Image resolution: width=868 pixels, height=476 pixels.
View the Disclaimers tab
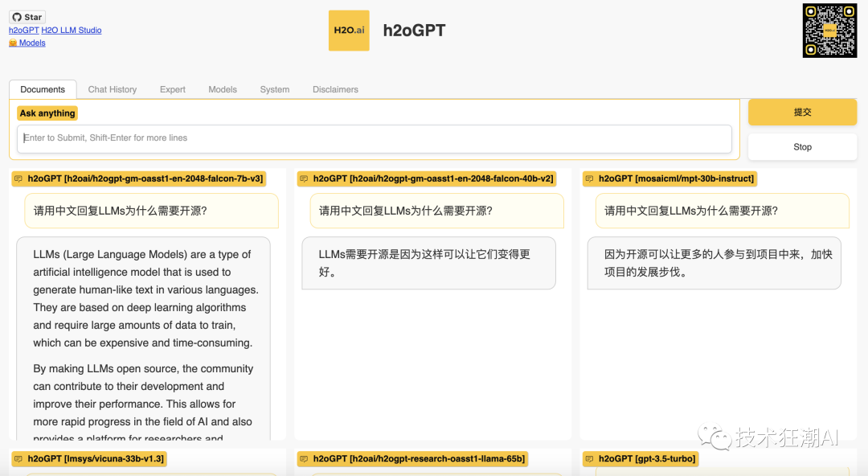pyautogui.click(x=335, y=89)
